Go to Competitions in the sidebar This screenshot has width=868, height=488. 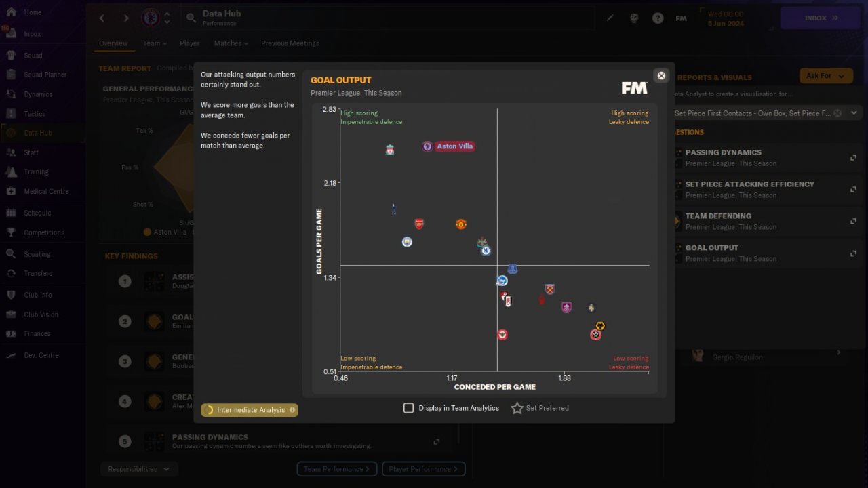[x=44, y=232]
